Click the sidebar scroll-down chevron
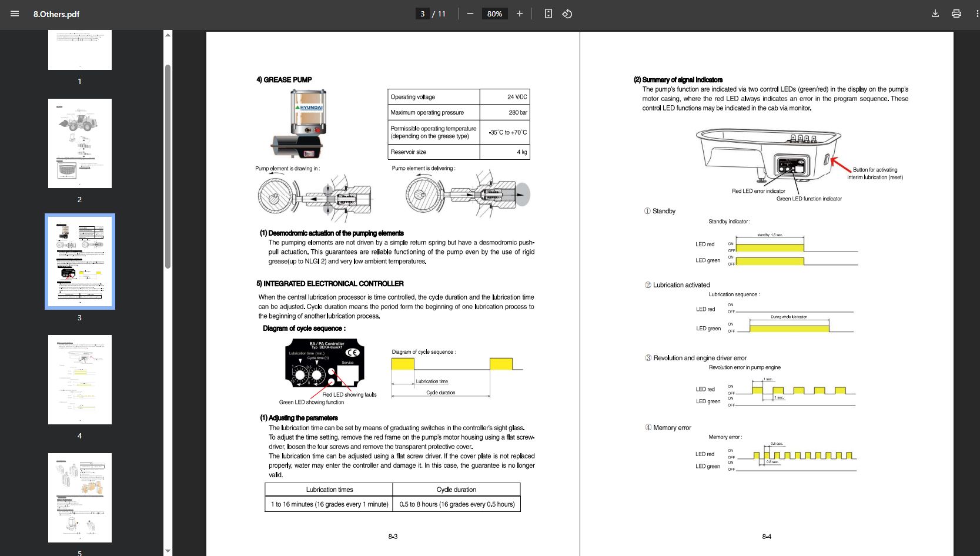Viewport: 980px width, 556px height. tap(169, 551)
